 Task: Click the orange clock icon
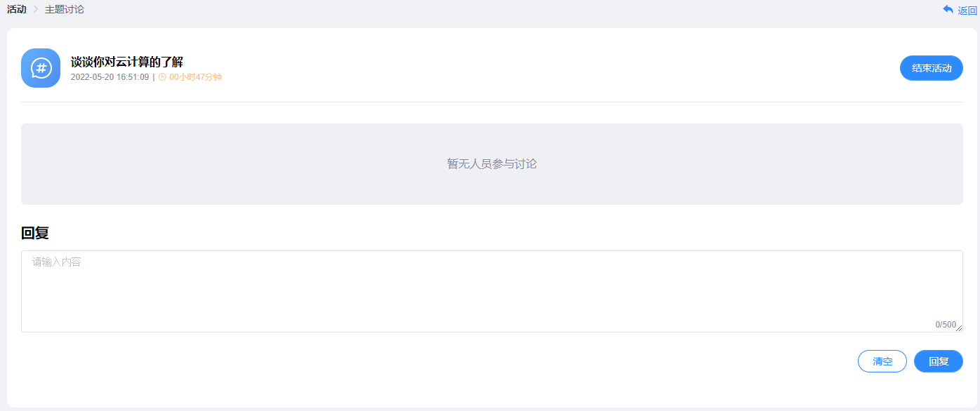pos(162,77)
